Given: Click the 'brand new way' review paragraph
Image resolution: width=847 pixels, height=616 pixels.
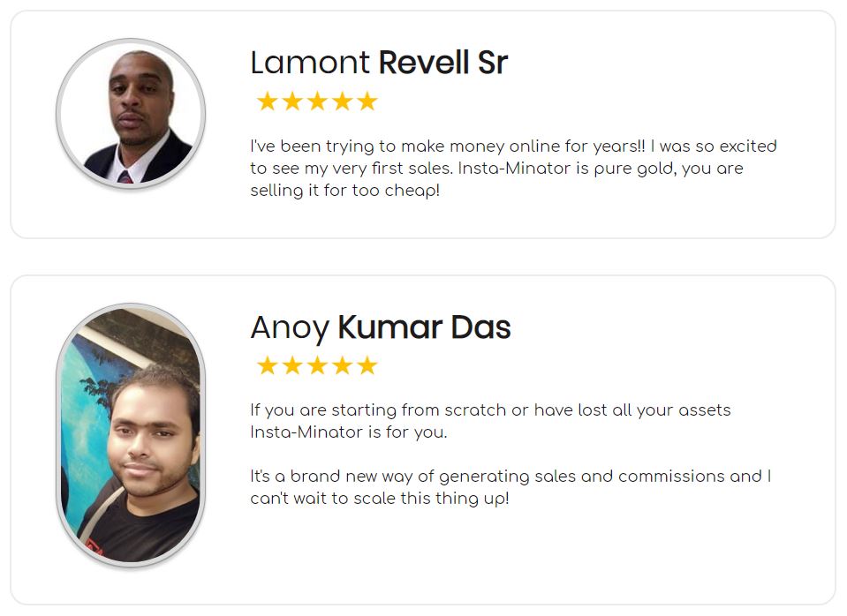Looking at the screenshot, I should (510, 487).
